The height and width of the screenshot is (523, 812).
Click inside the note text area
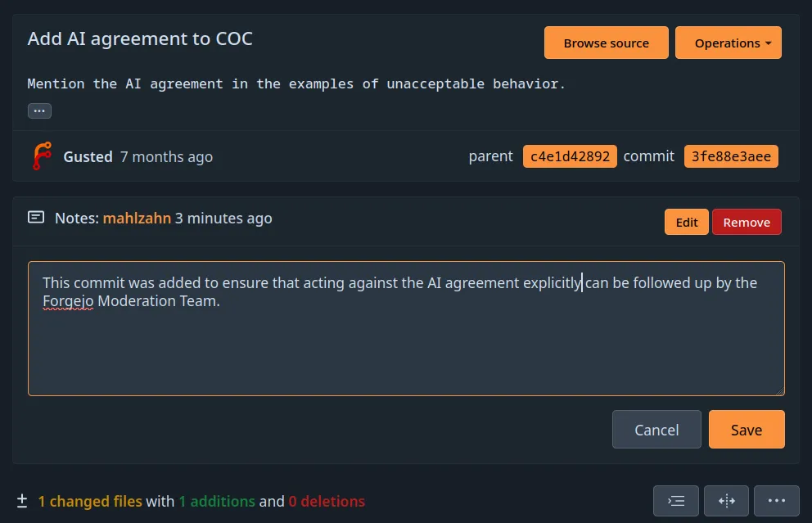point(405,327)
